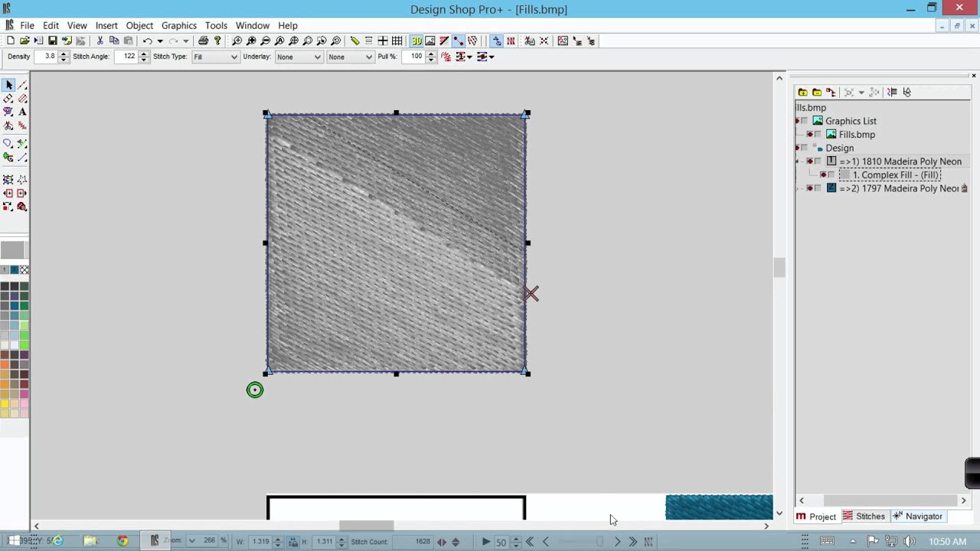Increase the Density spinner value
The width and height of the screenshot is (980, 551).
click(x=64, y=54)
